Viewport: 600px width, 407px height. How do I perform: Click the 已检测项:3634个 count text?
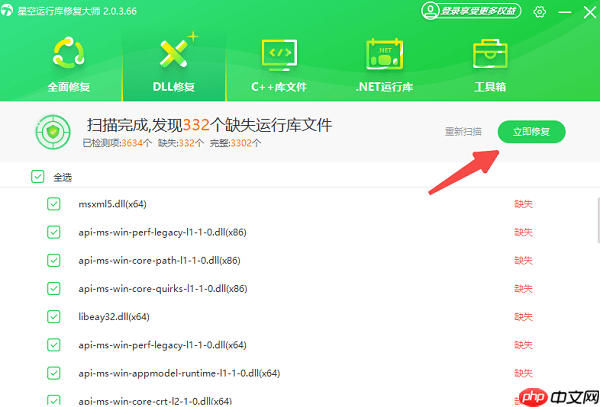(x=117, y=143)
